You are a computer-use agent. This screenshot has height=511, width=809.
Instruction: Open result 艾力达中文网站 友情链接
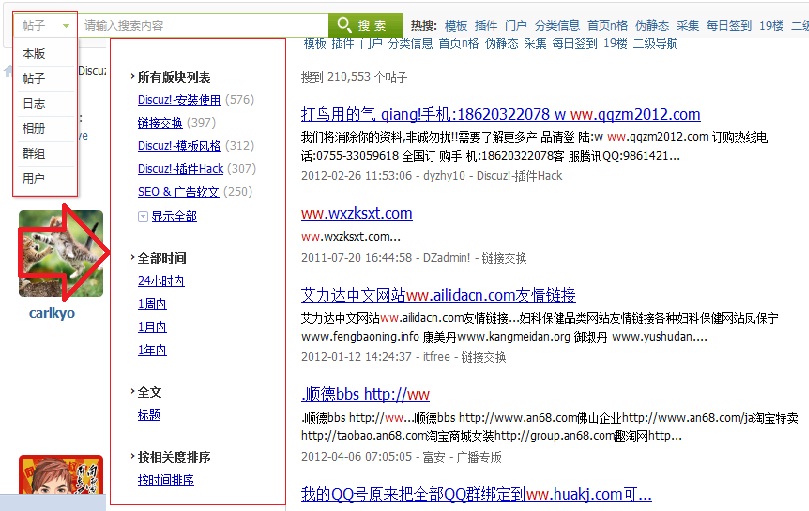tap(438, 295)
